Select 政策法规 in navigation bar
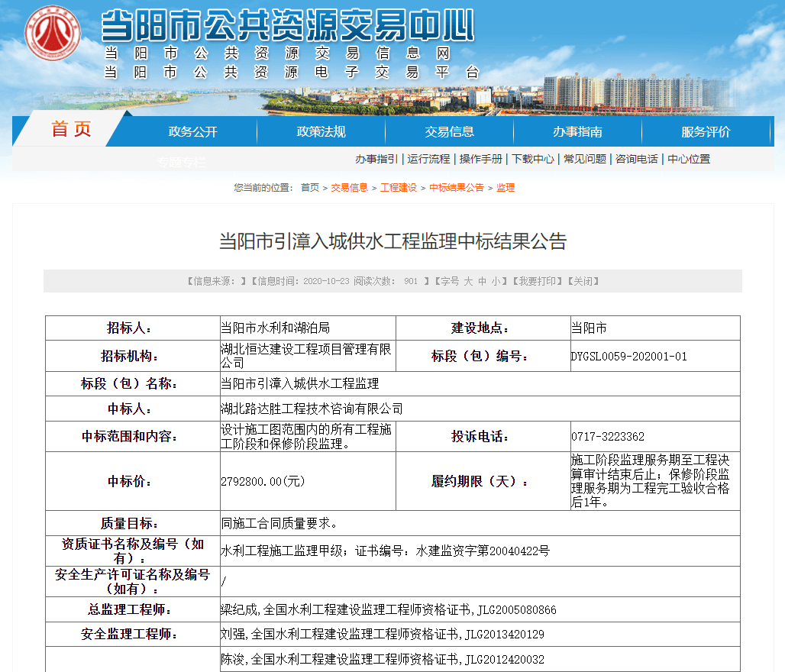Image resolution: width=785 pixels, height=672 pixels. coord(321,132)
